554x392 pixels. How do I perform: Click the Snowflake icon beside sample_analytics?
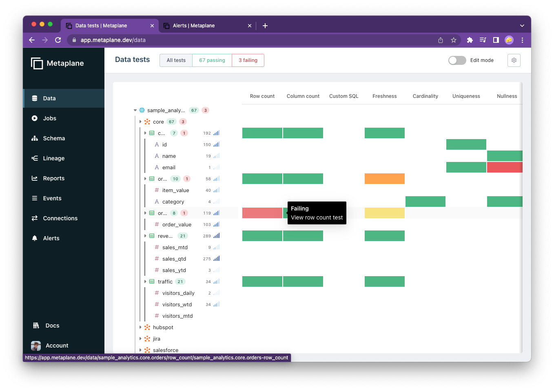(142, 110)
